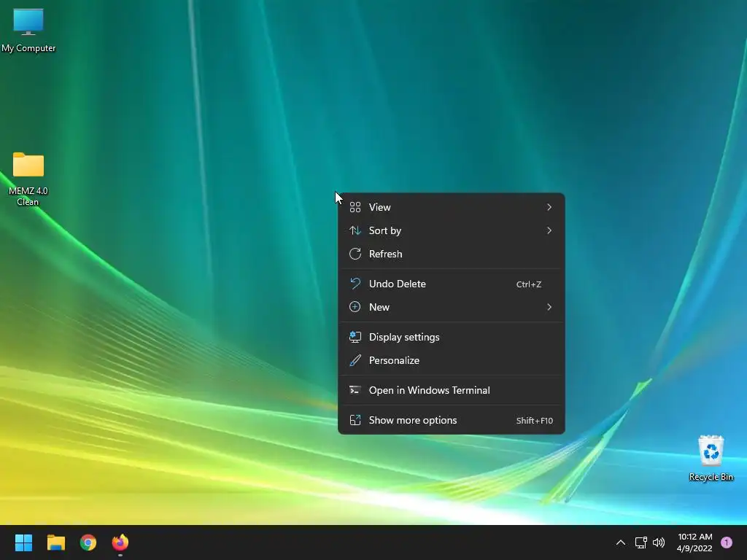This screenshot has height=560, width=747.
Task: Open the View submenu
Action: pos(451,207)
